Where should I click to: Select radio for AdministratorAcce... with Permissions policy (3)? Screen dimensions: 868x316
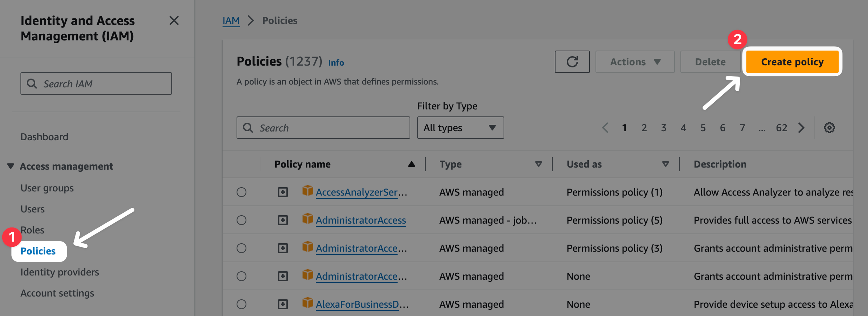click(x=241, y=248)
